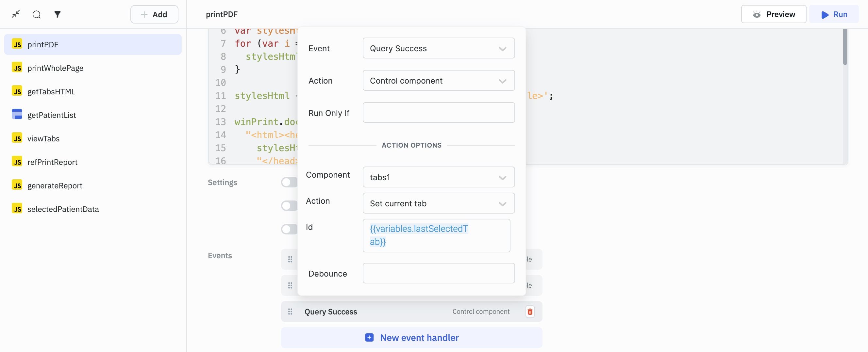Click the filter funnel icon

[x=57, y=14]
